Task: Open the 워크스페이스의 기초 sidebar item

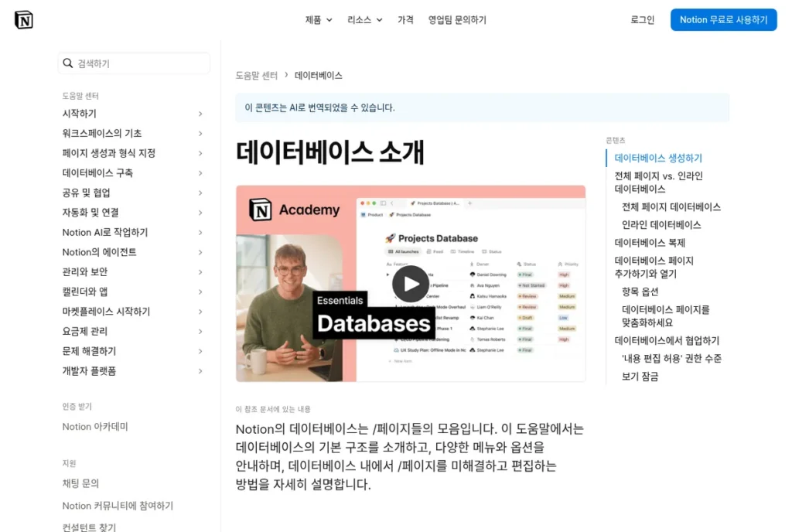Action: 102,133
